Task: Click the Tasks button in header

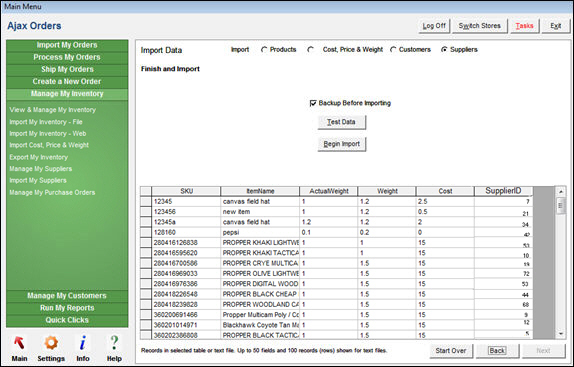Action: pos(525,26)
